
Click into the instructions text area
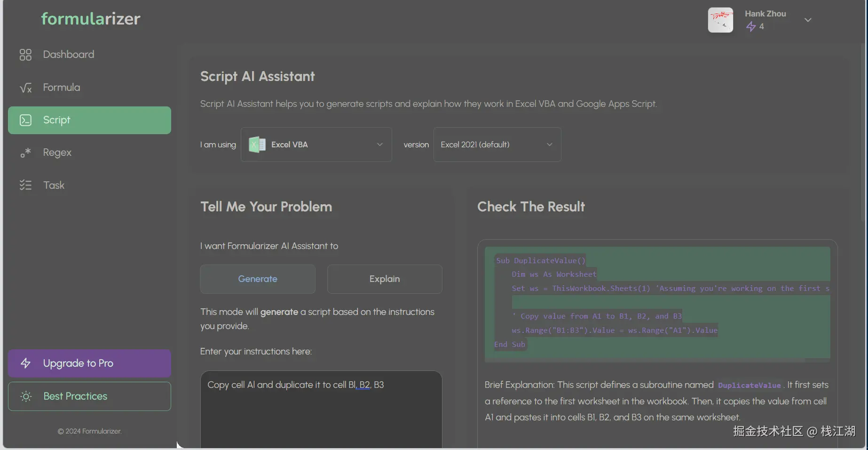[321, 410]
